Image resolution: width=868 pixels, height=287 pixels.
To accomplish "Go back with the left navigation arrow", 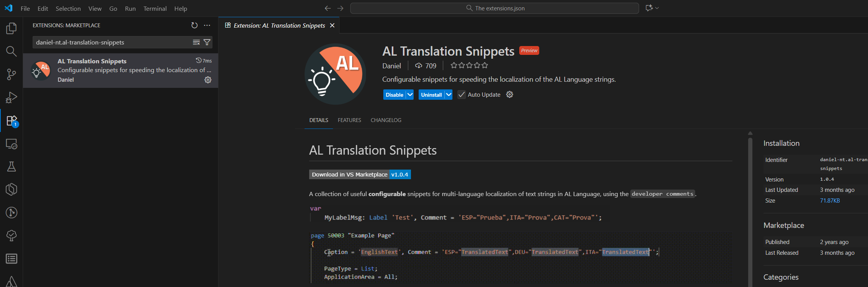I will point(328,8).
